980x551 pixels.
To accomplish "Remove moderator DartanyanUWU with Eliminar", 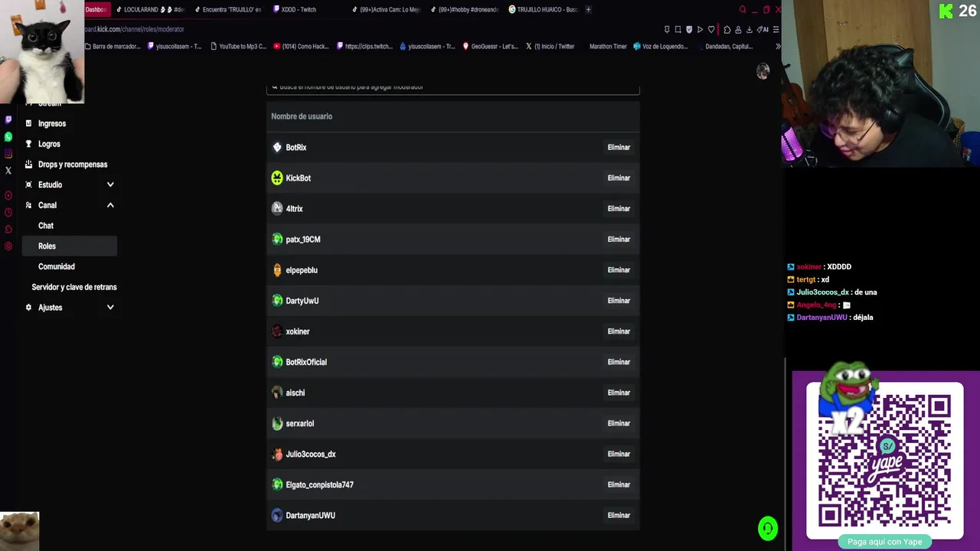I will (x=619, y=515).
